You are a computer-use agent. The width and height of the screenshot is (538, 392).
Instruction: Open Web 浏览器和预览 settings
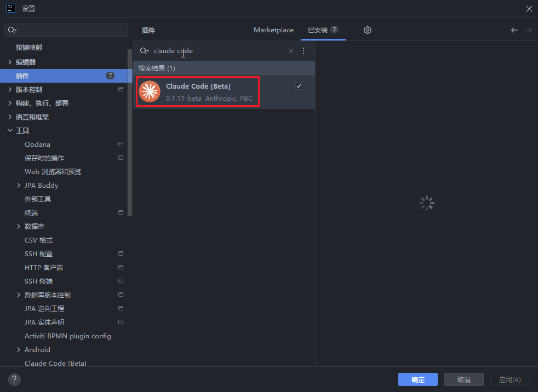pos(53,171)
